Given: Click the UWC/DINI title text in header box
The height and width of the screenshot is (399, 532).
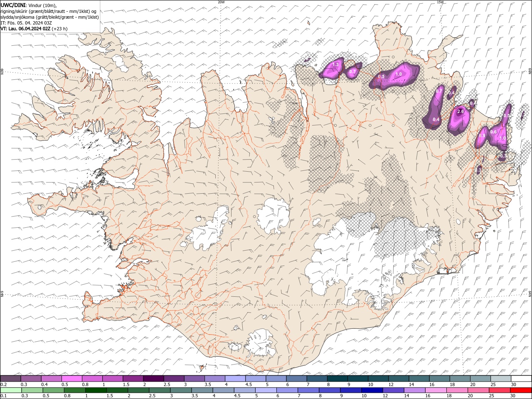Looking at the screenshot, I should (12, 5).
